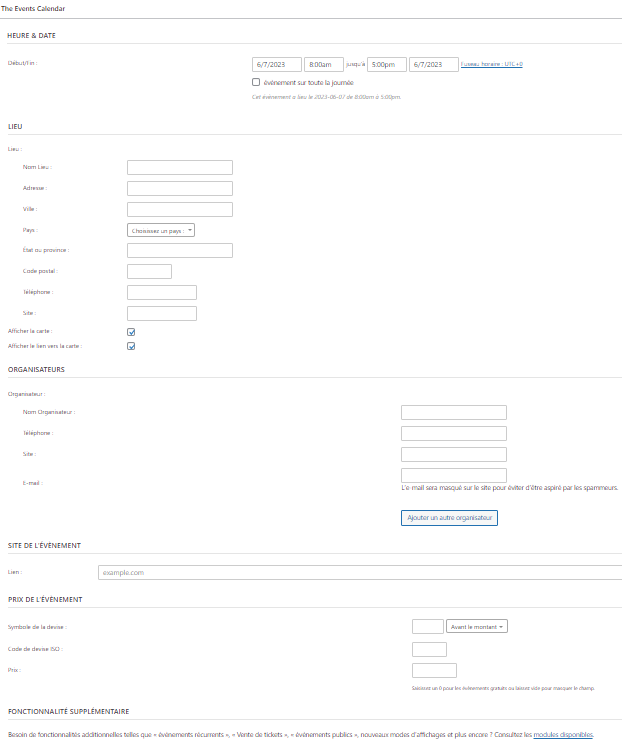Screen dimensions: 622x745
Task: Enable the all-day event checkbox
Action: 257,82
